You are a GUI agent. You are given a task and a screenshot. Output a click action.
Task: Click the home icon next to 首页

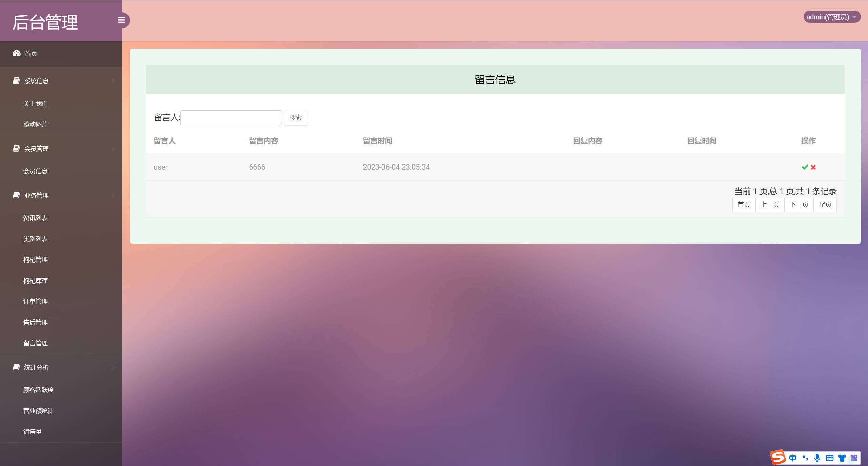pyautogui.click(x=17, y=53)
